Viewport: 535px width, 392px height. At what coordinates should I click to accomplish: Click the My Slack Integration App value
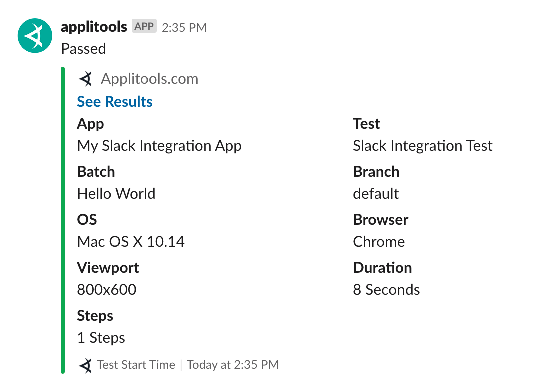(159, 146)
